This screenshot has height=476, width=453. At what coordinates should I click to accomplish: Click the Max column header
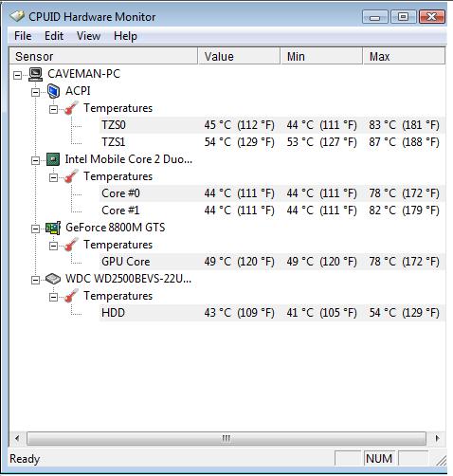[x=404, y=56]
